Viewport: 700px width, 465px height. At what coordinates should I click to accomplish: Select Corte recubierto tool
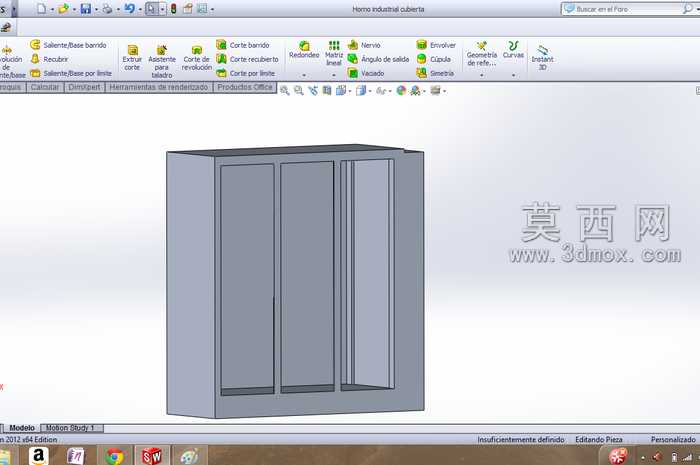click(x=247, y=59)
